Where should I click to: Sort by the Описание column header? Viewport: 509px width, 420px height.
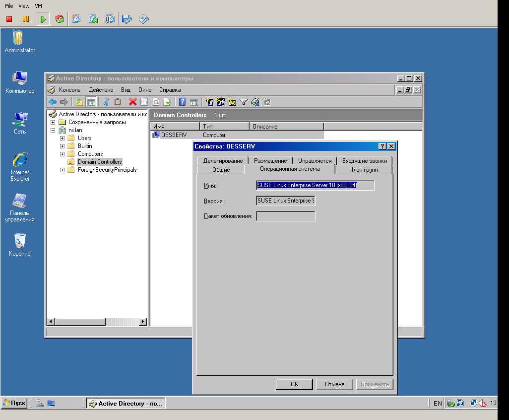287,127
